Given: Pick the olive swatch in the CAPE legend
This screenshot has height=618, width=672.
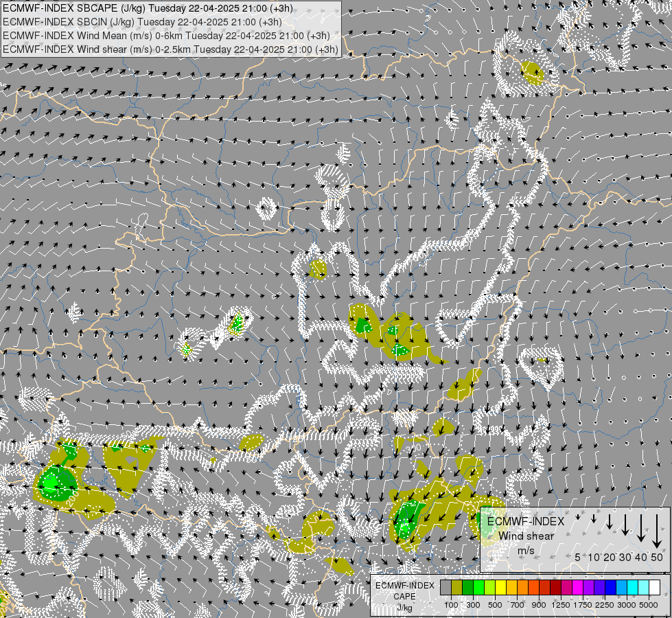Looking at the screenshot, I should pos(457,587).
